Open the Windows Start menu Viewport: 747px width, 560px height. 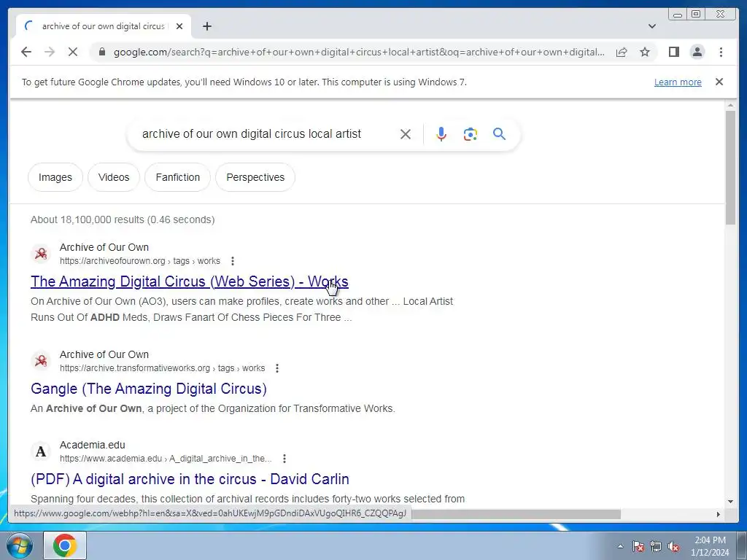(19, 545)
